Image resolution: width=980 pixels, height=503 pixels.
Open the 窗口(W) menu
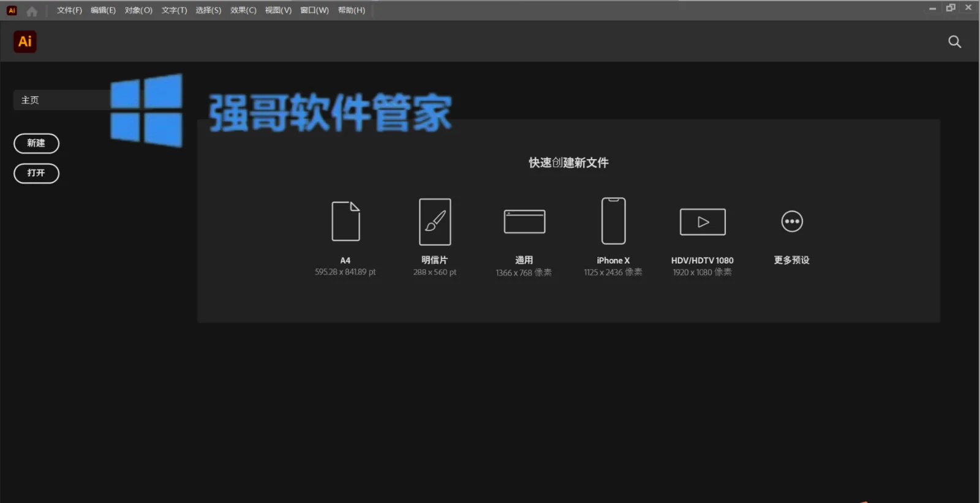(x=314, y=10)
